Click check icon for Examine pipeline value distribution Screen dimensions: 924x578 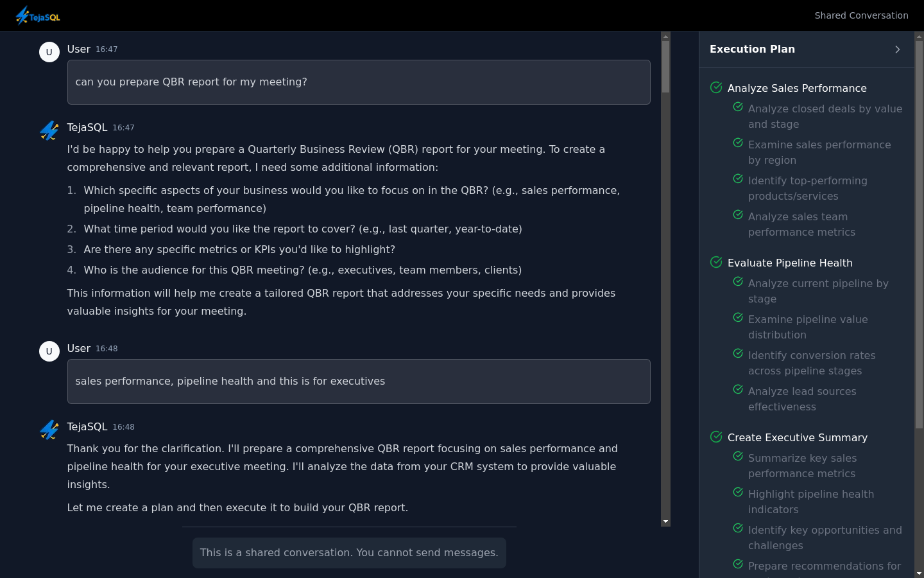pos(738,317)
